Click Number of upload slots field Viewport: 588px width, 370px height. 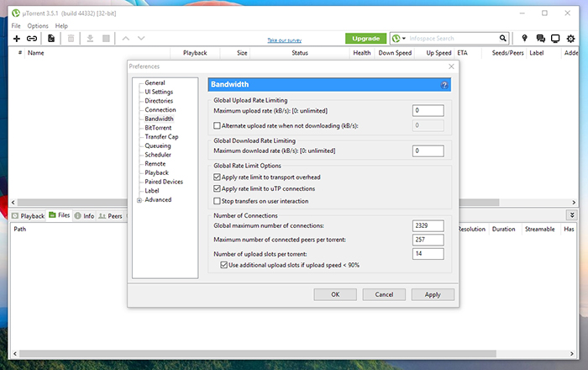(428, 254)
